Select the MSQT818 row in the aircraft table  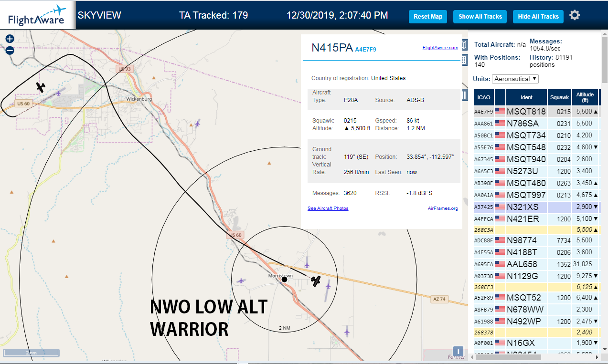[537, 111]
